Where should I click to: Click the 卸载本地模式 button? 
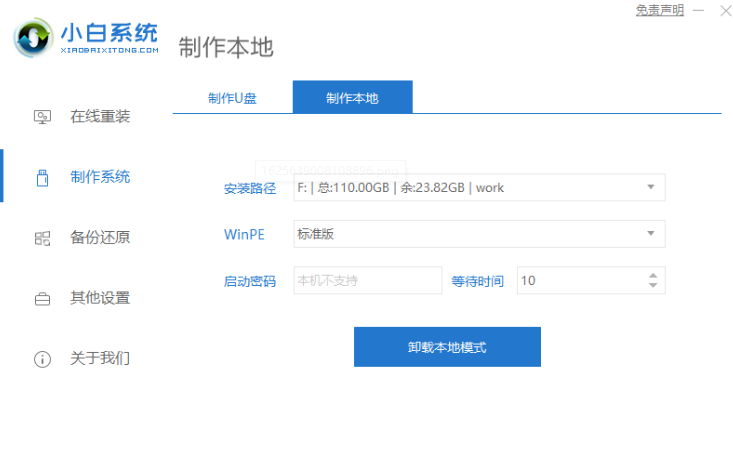point(447,347)
